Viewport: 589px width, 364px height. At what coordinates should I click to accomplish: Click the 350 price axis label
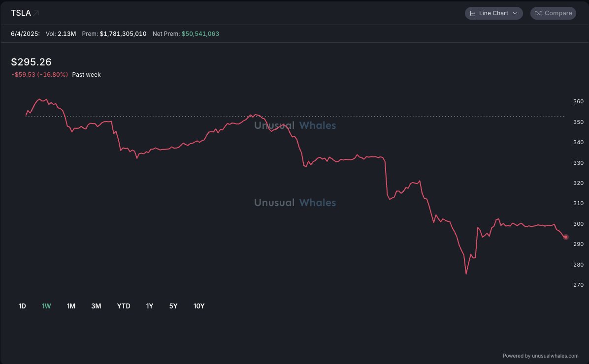click(579, 122)
